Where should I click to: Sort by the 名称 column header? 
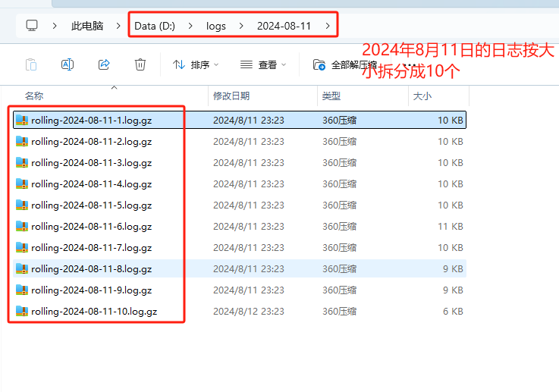(x=34, y=96)
